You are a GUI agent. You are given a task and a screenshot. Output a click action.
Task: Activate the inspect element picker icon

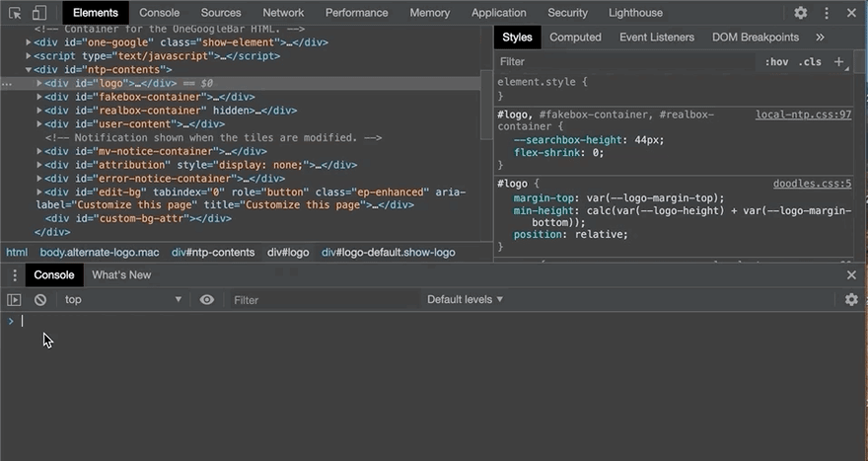pos(15,13)
